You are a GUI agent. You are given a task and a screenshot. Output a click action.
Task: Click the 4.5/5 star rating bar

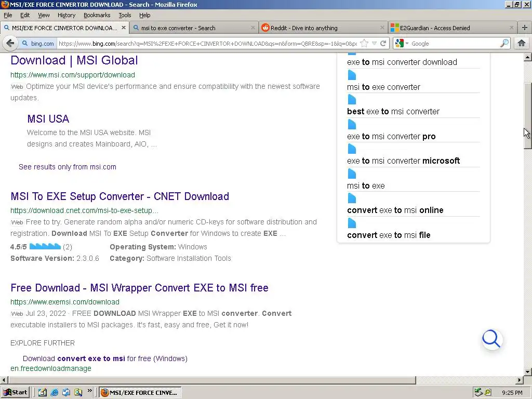pos(45,246)
